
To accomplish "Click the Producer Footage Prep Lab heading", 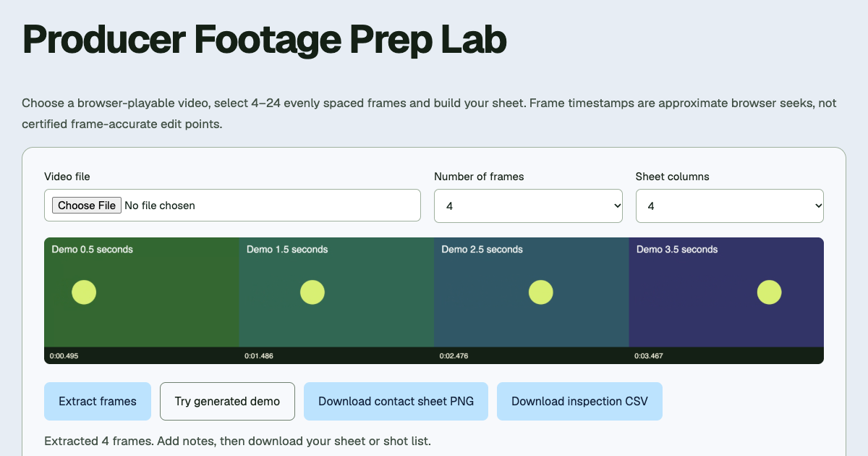I will click(265, 39).
